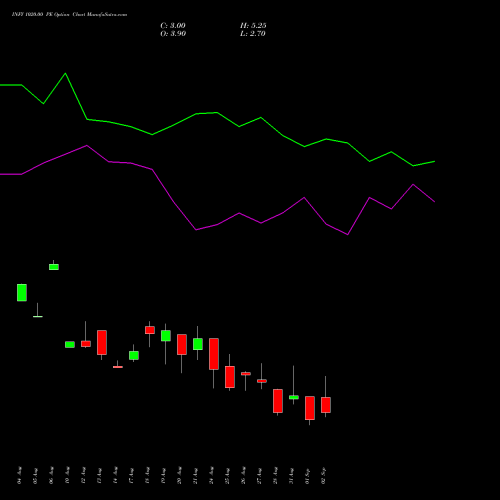The image size is (500, 500).
Task: Select the small red candle for 27 Aug
Action: (x=262, y=381)
